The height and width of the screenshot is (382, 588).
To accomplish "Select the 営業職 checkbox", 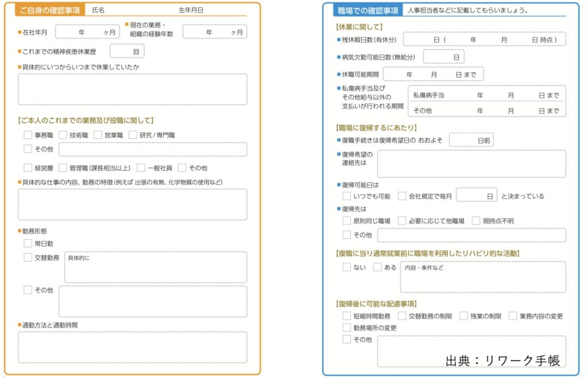I will click(98, 135).
